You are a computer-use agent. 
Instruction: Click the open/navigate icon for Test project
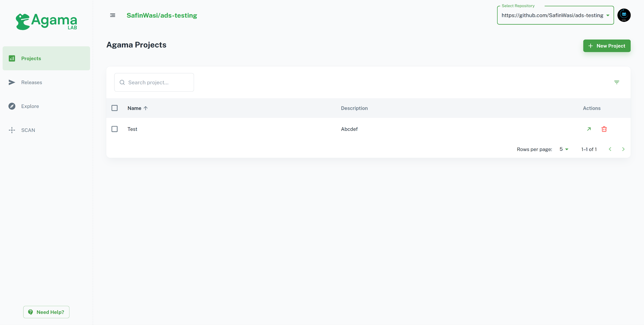tap(589, 129)
